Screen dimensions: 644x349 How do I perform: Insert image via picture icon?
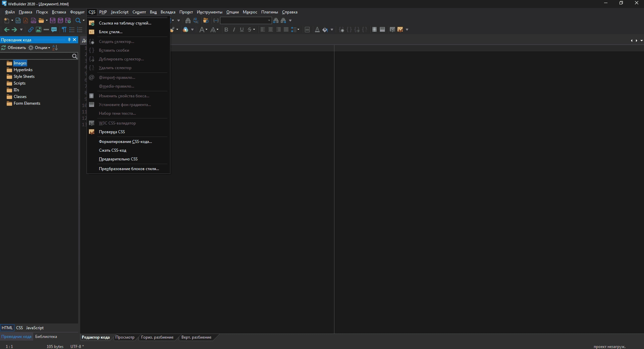(x=39, y=30)
